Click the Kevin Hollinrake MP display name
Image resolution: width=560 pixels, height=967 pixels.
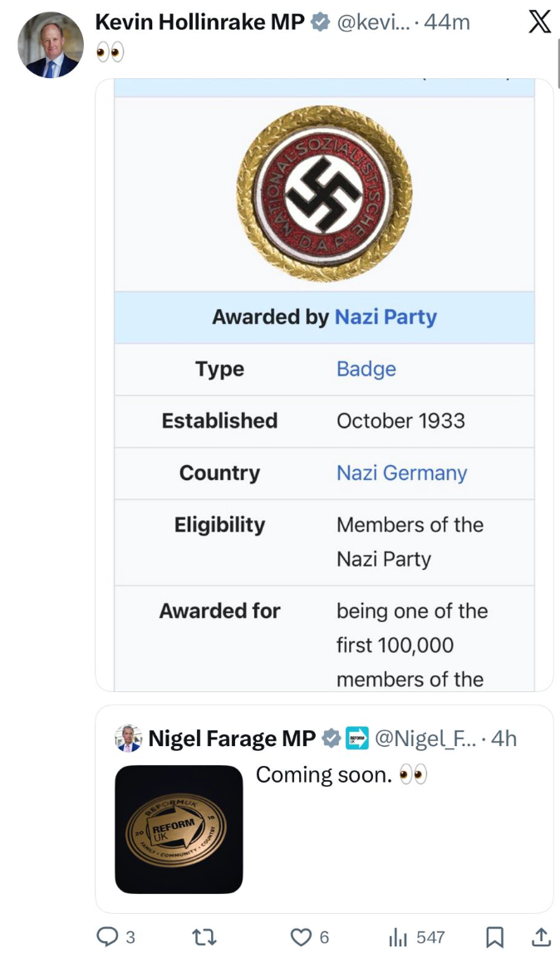click(x=200, y=22)
